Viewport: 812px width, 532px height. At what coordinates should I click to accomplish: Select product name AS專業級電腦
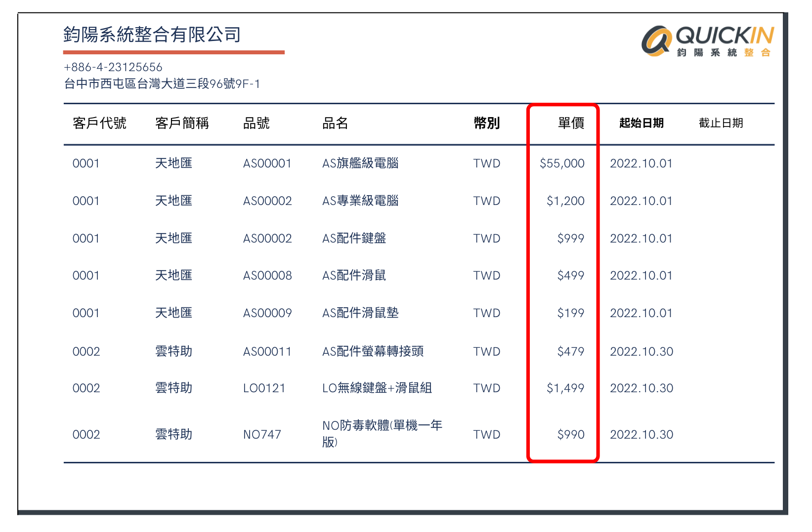(x=360, y=201)
